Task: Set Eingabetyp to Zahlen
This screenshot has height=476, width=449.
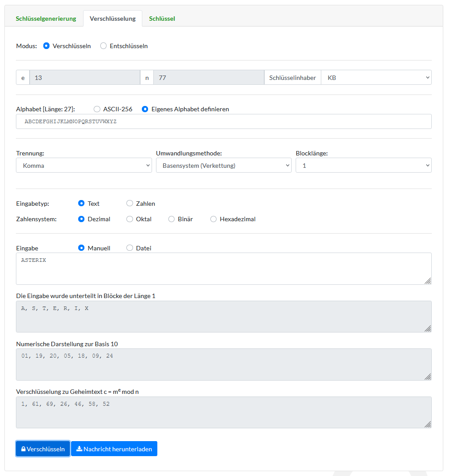Action: pyautogui.click(x=129, y=204)
